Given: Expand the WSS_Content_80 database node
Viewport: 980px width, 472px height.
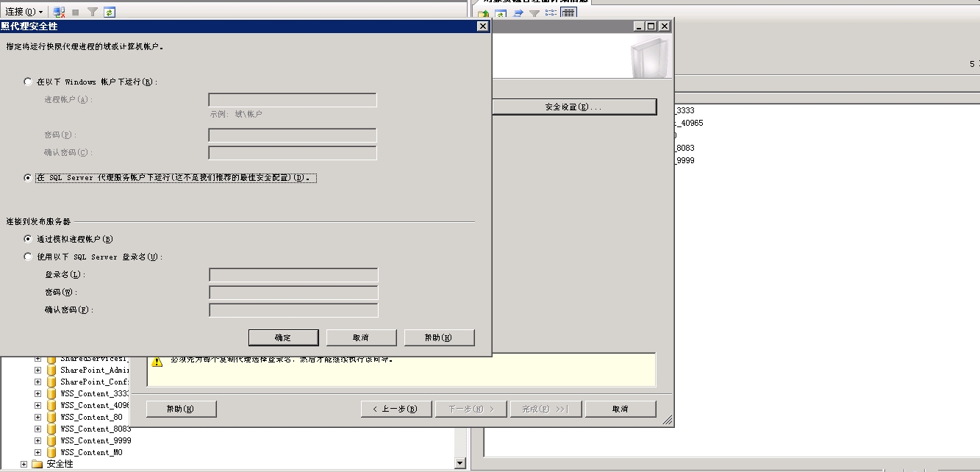Looking at the screenshot, I should 37,417.
